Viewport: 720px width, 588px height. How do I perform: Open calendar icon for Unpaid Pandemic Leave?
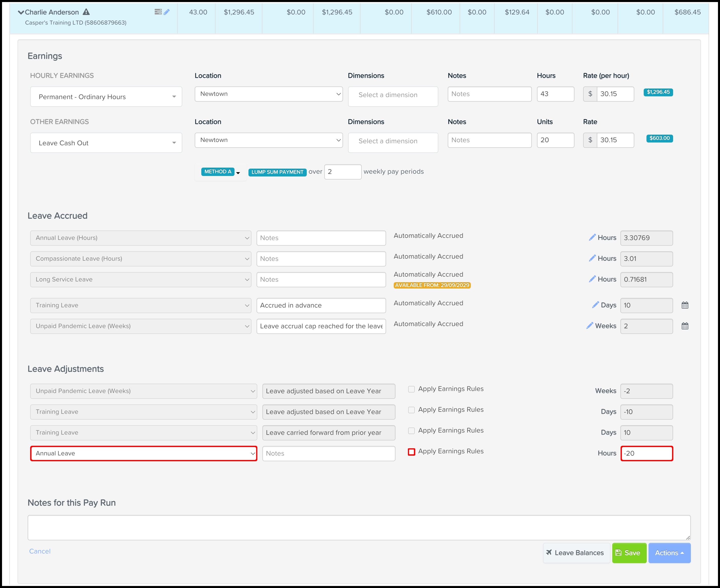(x=685, y=326)
